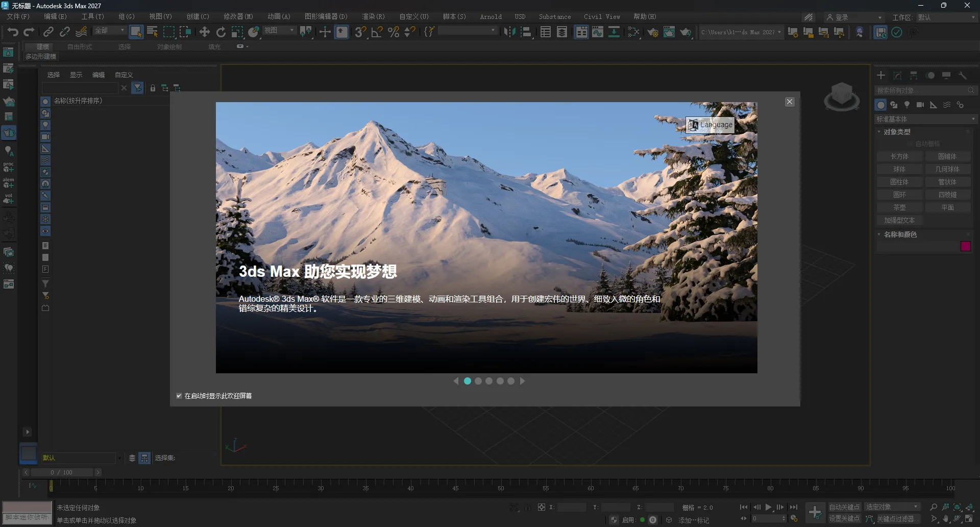Open the 帮助(H) help menu
Screen dimensions: 980x527
tap(645, 17)
